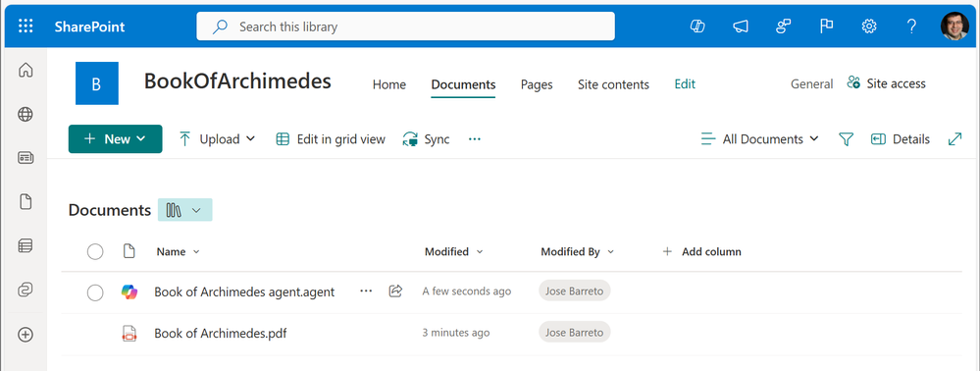Go to Home icon in left rail
980x371 pixels.
tap(26, 70)
